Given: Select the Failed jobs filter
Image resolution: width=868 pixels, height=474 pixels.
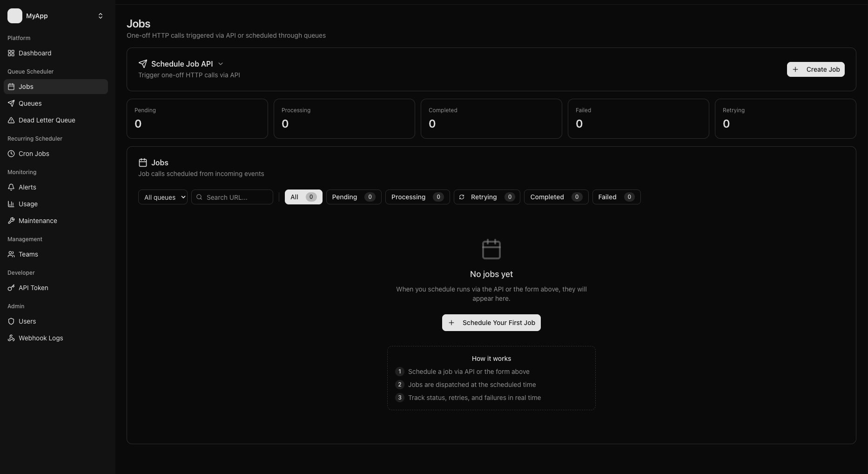Looking at the screenshot, I should click(x=616, y=197).
